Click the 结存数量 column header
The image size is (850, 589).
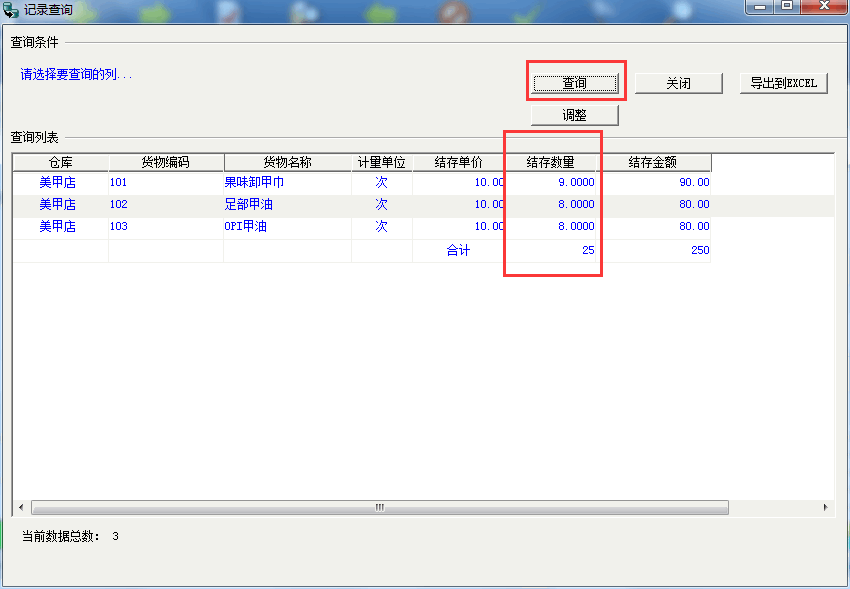pos(550,162)
